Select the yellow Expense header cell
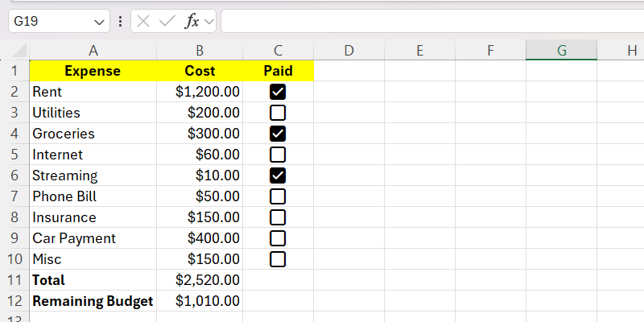644x322 pixels. point(93,71)
